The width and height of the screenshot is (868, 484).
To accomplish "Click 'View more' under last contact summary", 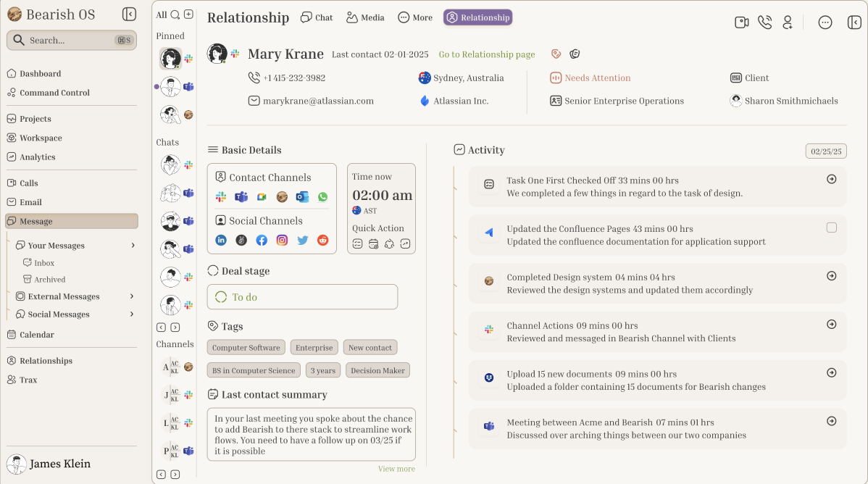I will click(x=396, y=469).
